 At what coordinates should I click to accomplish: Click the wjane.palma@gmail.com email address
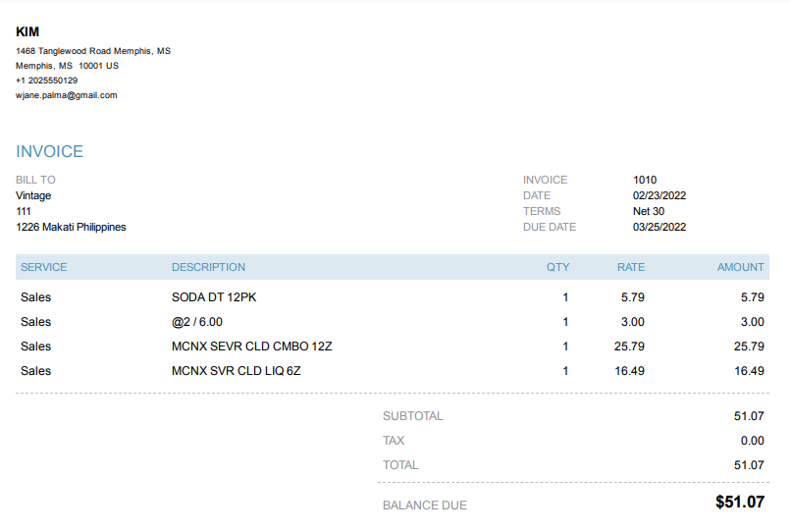tap(67, 95)
